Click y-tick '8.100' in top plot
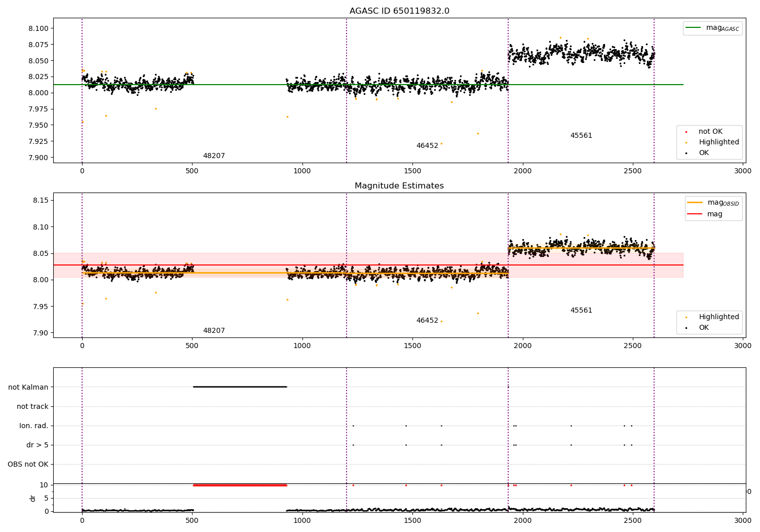 pos(39,28)
